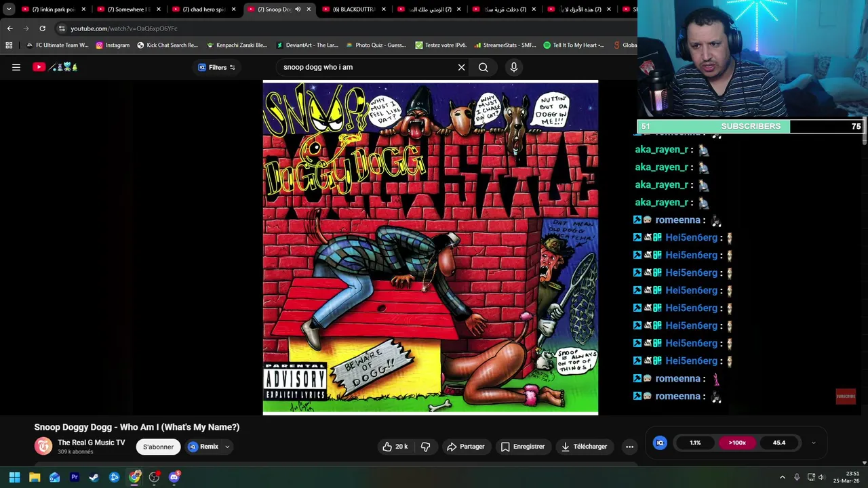Open StreamerStats - SMF... bookmark
Screen dimensions: 868x488
point(505,45)
